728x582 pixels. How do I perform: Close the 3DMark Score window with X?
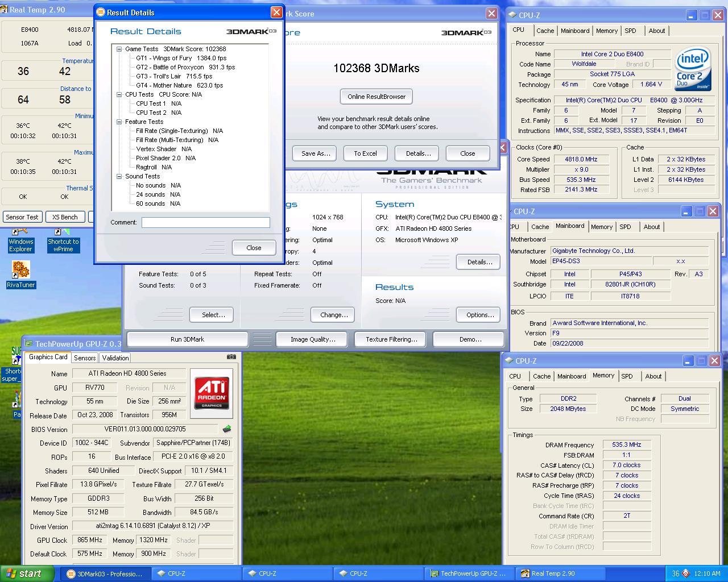(491, 13)
